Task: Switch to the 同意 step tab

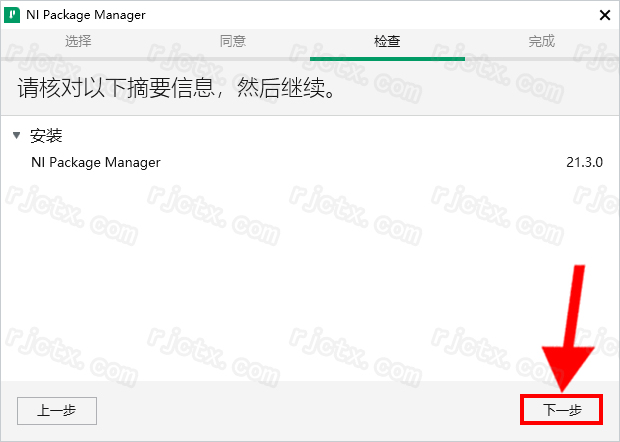Action: pyautogui.click(x=232, y=41)
